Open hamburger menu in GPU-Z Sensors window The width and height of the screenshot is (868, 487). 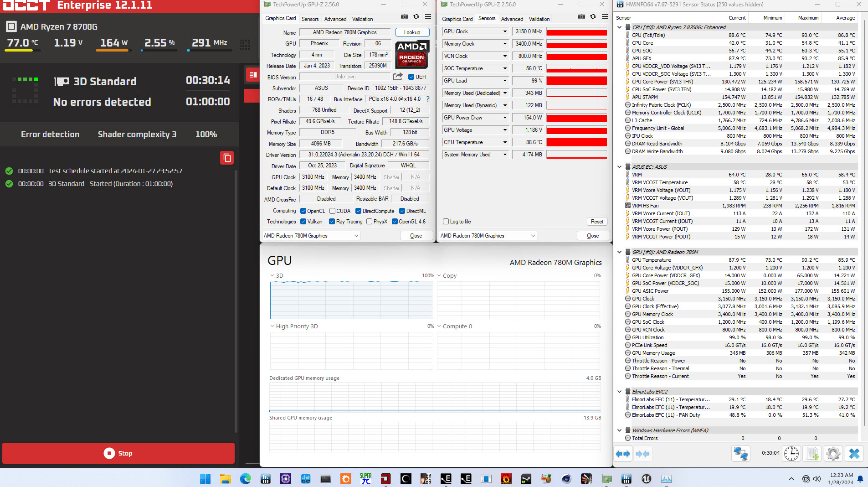[x=605, y=17]
